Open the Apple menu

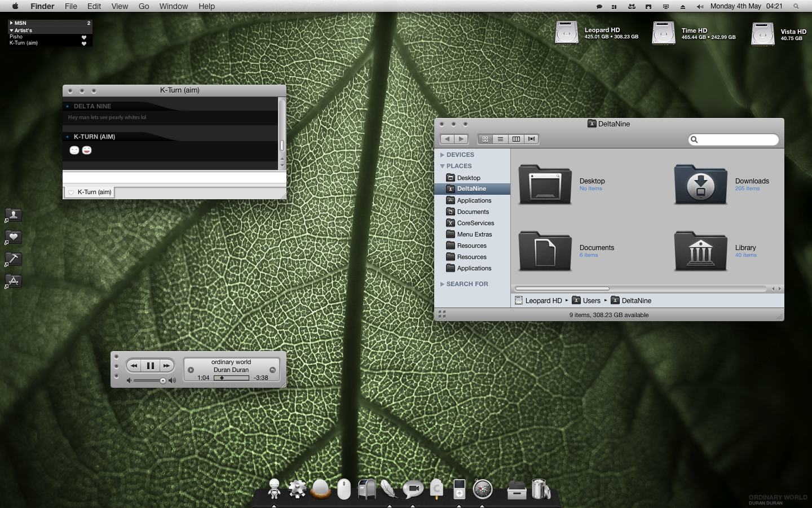15,6
